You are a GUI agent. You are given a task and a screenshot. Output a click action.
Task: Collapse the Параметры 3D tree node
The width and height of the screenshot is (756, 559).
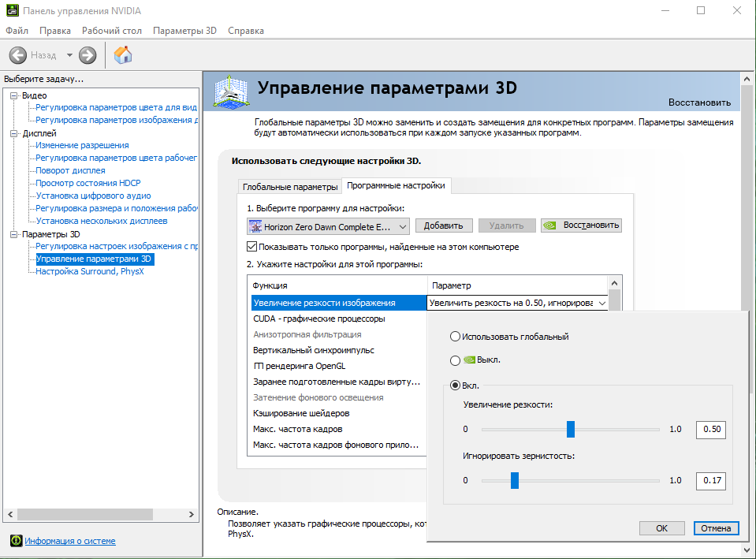coord(14,234)
